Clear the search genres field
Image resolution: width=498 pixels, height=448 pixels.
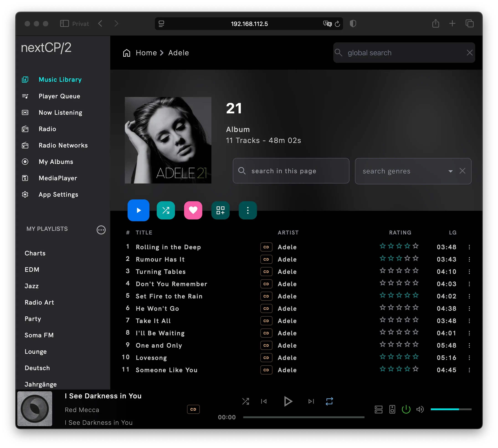(462, 171)
